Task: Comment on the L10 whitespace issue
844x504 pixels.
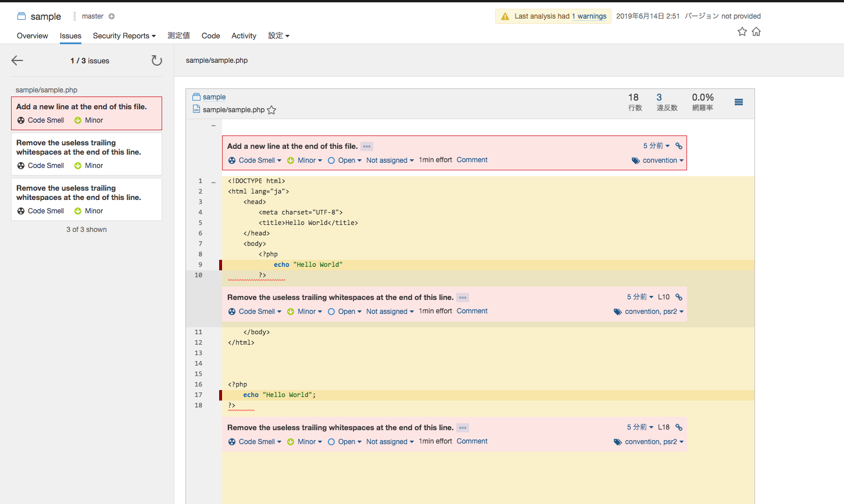Action: click(472, 311)
